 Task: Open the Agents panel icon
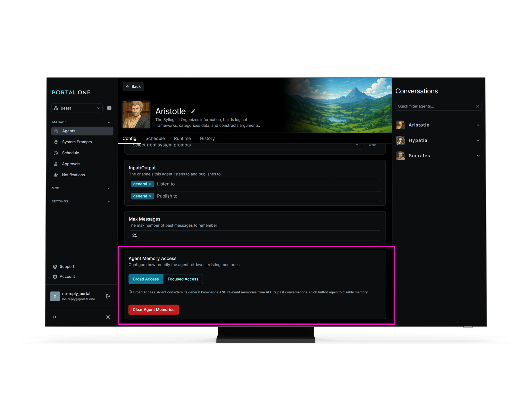pos(56,131)
